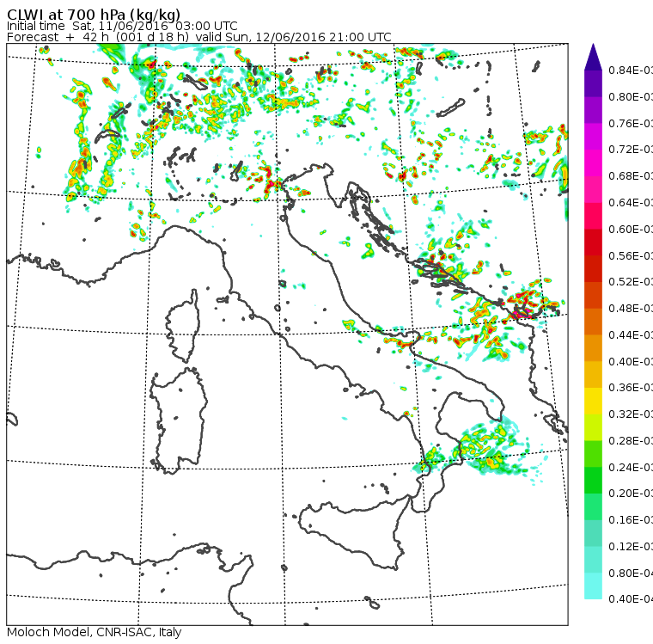Click the Corsica island outline on the map
653x644 pixels.
182,326
